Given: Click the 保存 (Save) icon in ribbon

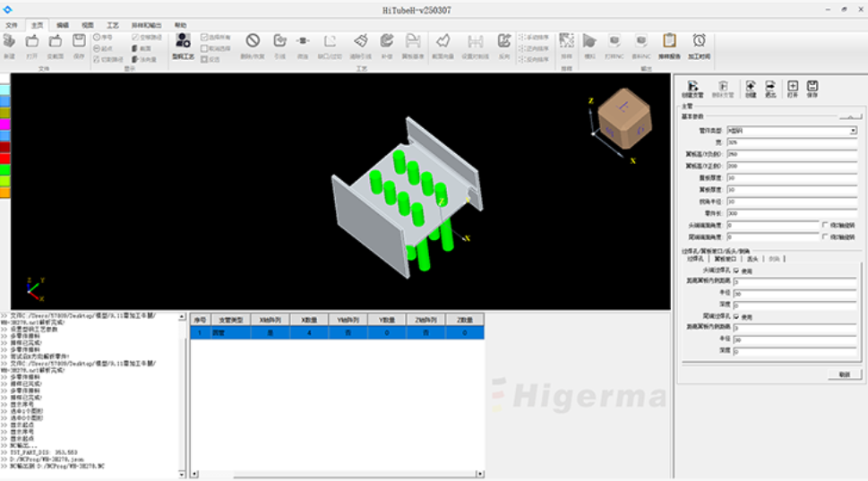Looking at the screenshot, I should [79, 44].
